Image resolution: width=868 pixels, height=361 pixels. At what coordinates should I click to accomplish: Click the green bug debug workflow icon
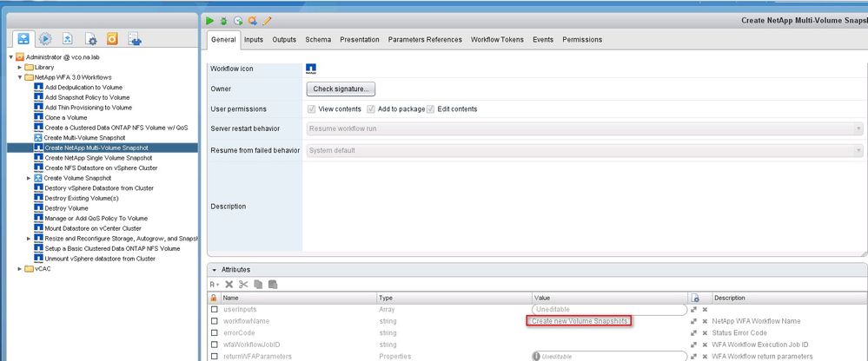coord(223,21)
